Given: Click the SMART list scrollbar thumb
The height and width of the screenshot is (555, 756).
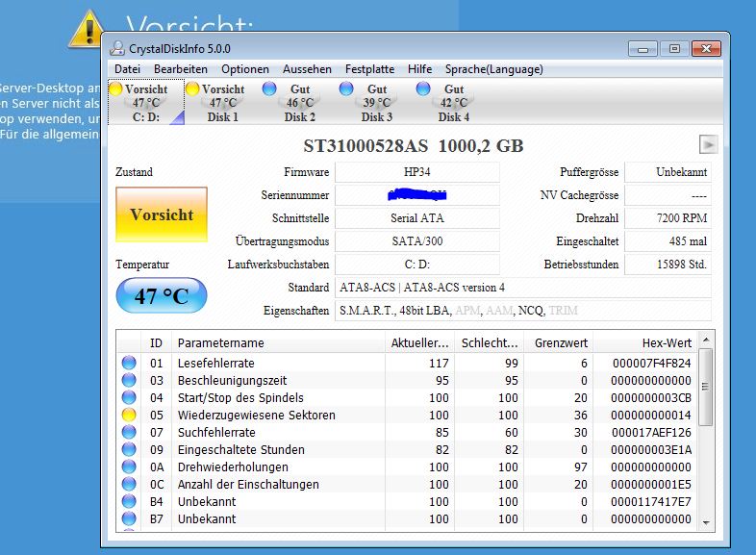Looking at the screenshot, I should click(x=705, y=388).
